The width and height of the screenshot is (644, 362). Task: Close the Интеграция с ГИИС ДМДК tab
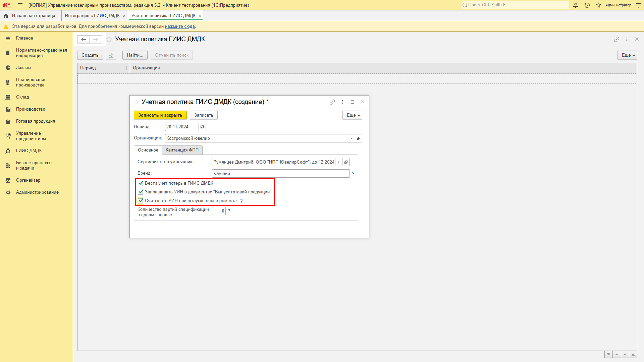124,16
